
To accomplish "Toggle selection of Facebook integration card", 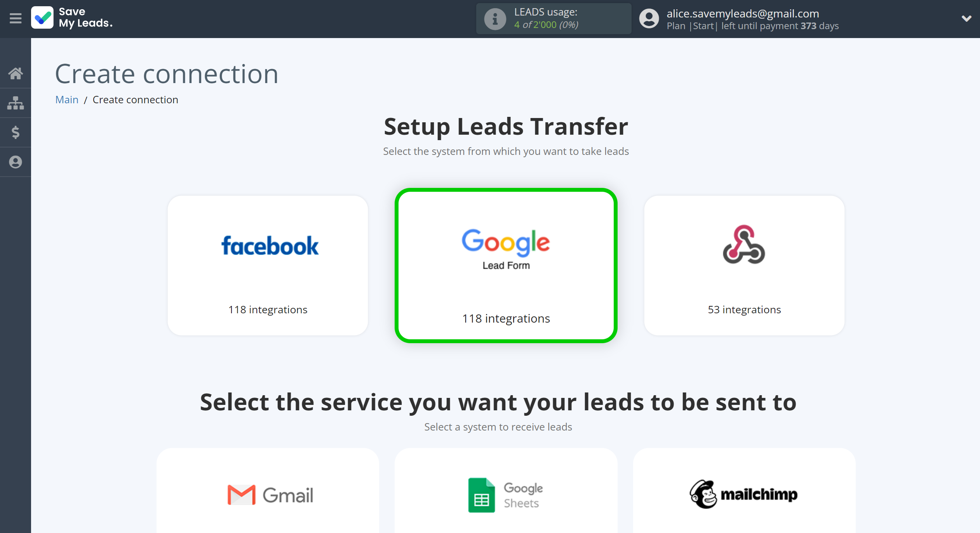I will [x=268, y=262].
